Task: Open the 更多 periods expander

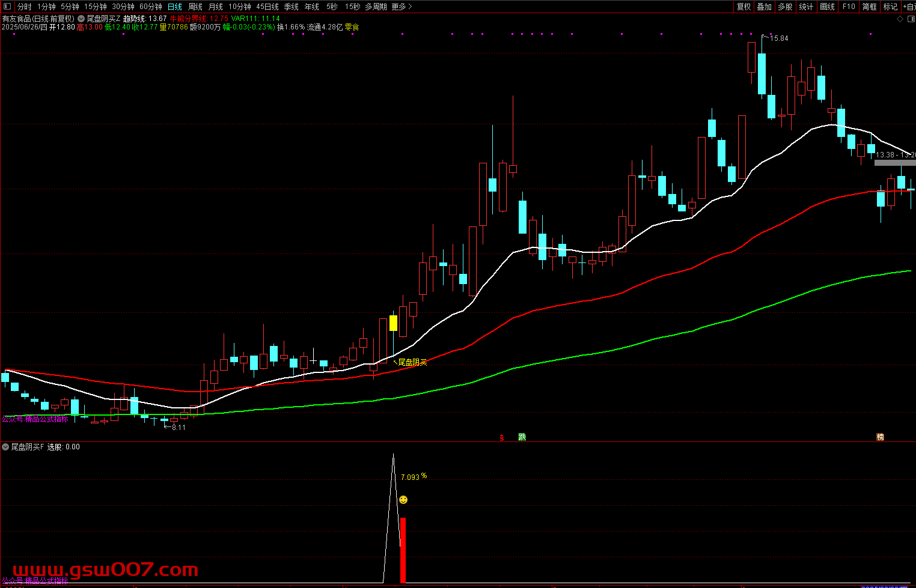Action: pyautogui.click(x=402, y=7)
